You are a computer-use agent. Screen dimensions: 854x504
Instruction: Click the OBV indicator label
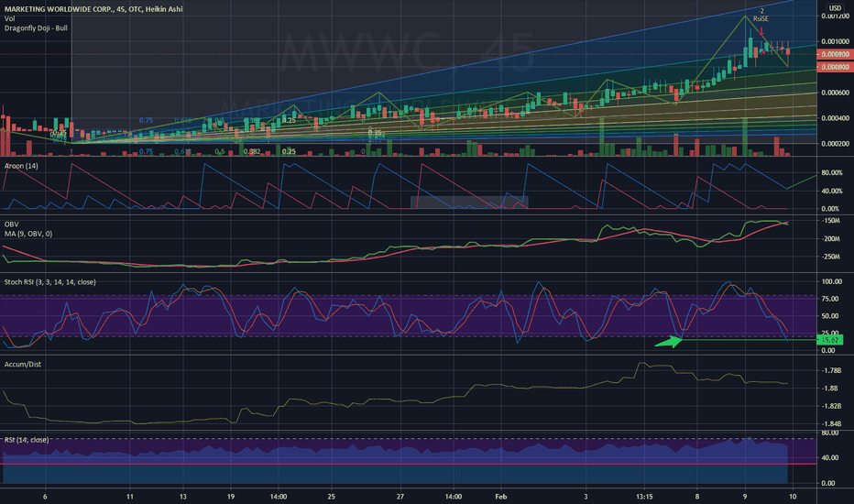11,224
